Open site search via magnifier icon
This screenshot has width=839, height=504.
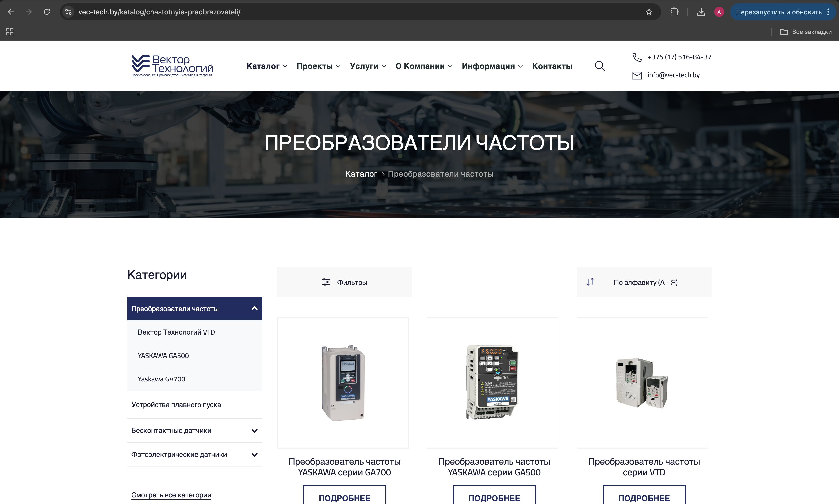pyautogui.click(x=600, y=66)
